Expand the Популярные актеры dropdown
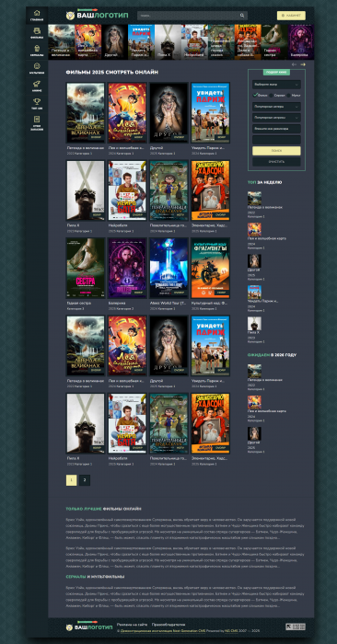Image resolution: width=337 pixels, height=644 pixels. (276, 107)
